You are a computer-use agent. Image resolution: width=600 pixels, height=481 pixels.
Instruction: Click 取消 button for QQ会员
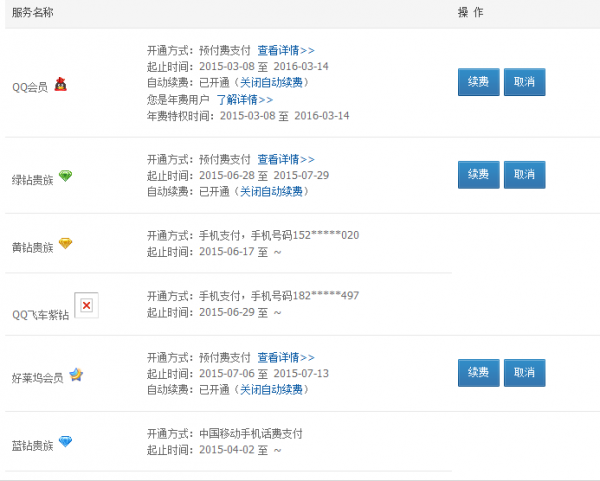[525, 82]
